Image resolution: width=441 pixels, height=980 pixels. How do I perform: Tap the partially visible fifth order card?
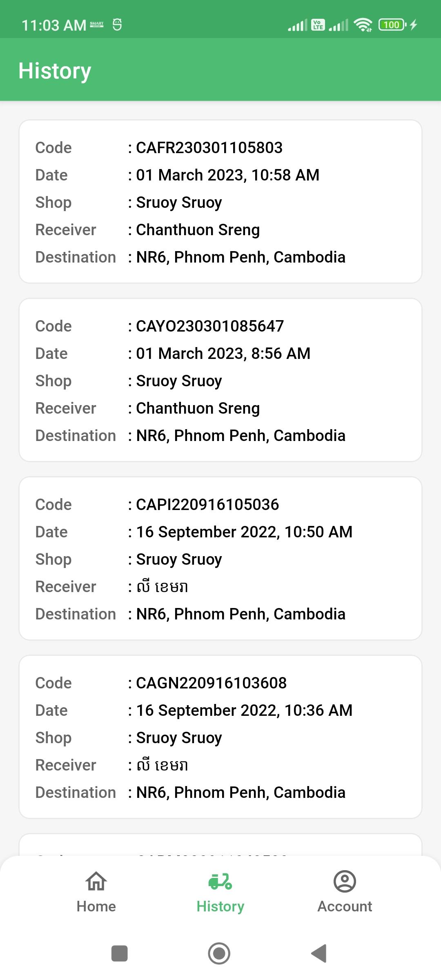point(220,844)
